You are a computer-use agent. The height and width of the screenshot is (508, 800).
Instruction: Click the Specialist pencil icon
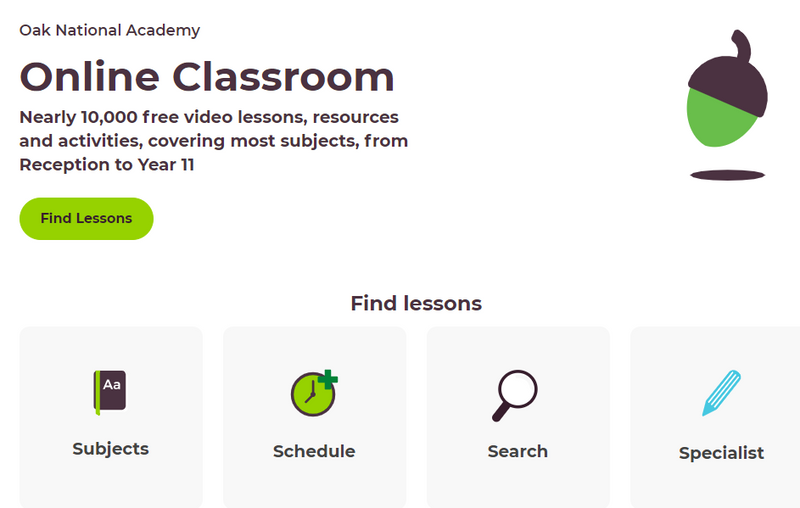click(x=721, y=393)
